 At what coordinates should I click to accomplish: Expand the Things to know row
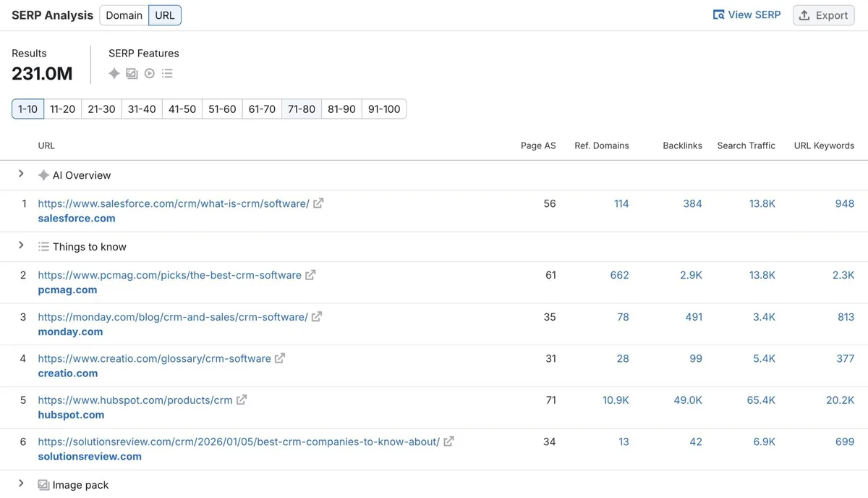pos(21,245)
